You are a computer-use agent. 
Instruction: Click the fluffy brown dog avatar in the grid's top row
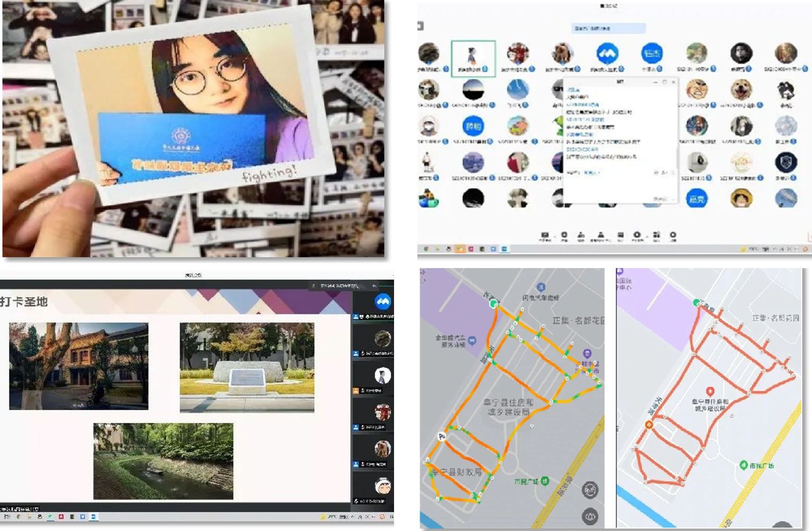point(562,53)
